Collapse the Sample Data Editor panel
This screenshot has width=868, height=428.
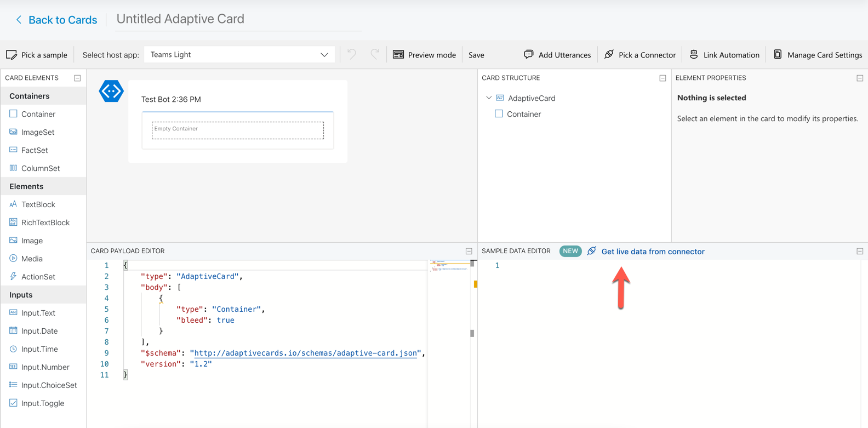[860, 251]
